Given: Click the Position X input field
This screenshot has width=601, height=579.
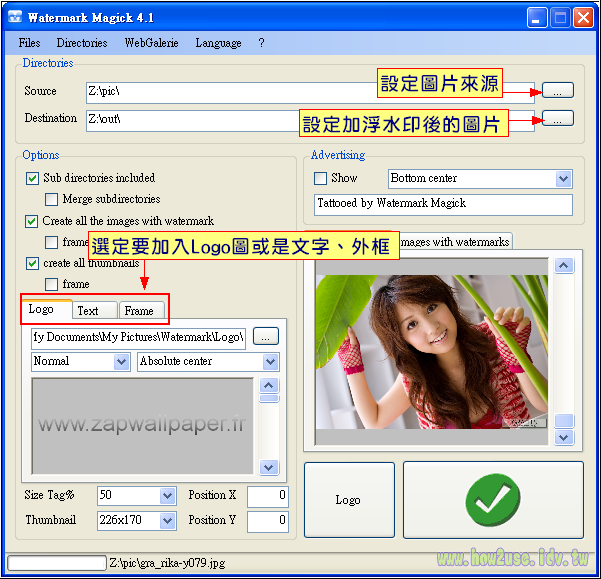Looking at the screenshot, I should pyautogui.click(x=268, y=497).
